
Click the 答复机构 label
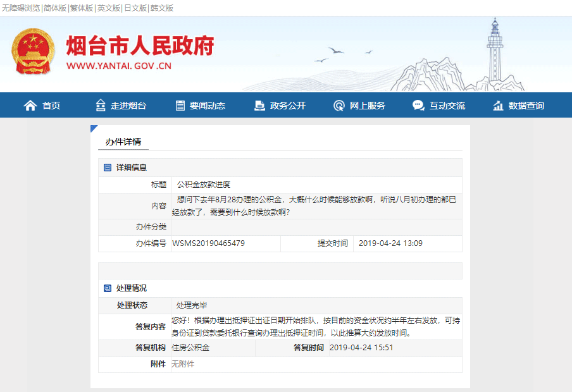click(151, 348)
